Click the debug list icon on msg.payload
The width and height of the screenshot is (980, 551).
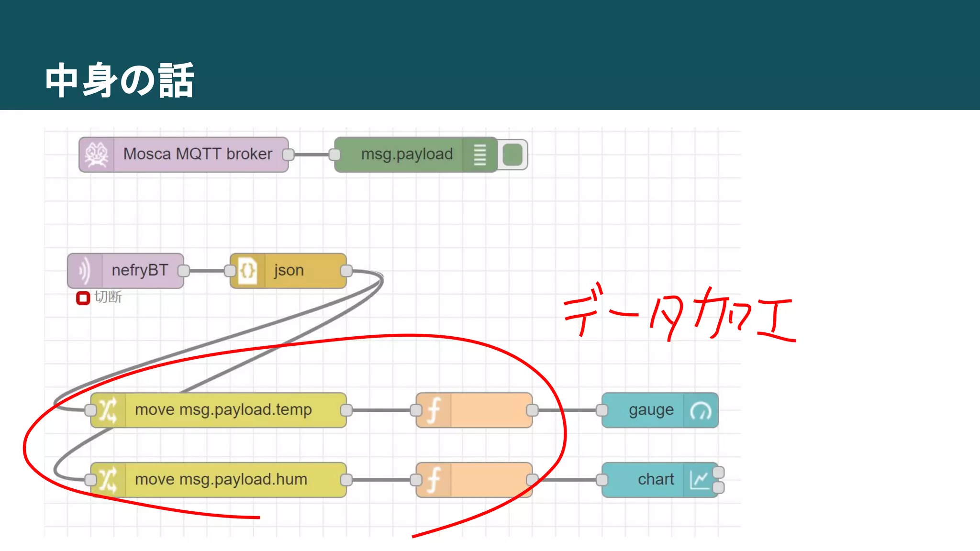(x=480, y=155)
